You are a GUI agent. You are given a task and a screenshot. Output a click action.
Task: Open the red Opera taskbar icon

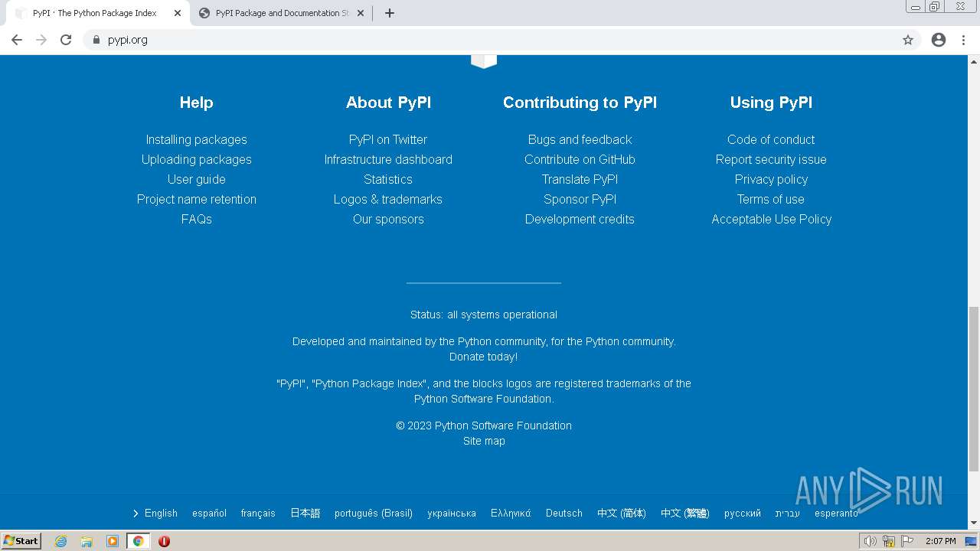164,541
